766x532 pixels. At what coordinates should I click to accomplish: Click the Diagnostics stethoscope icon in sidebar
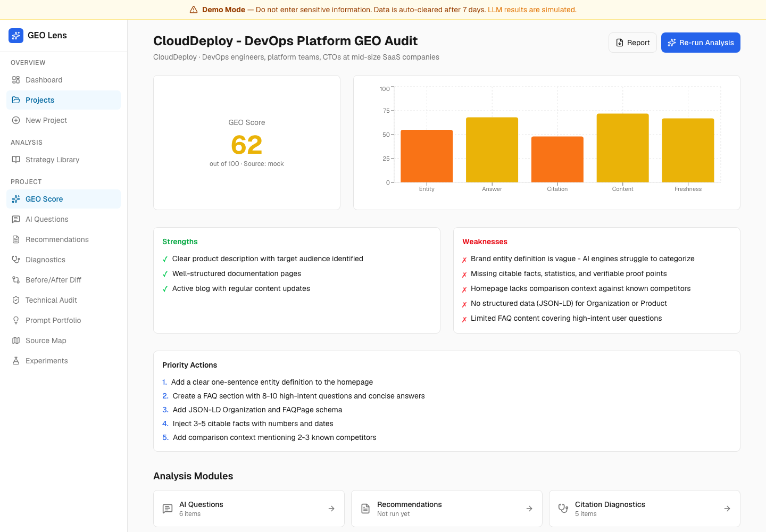tap(16, 260)
